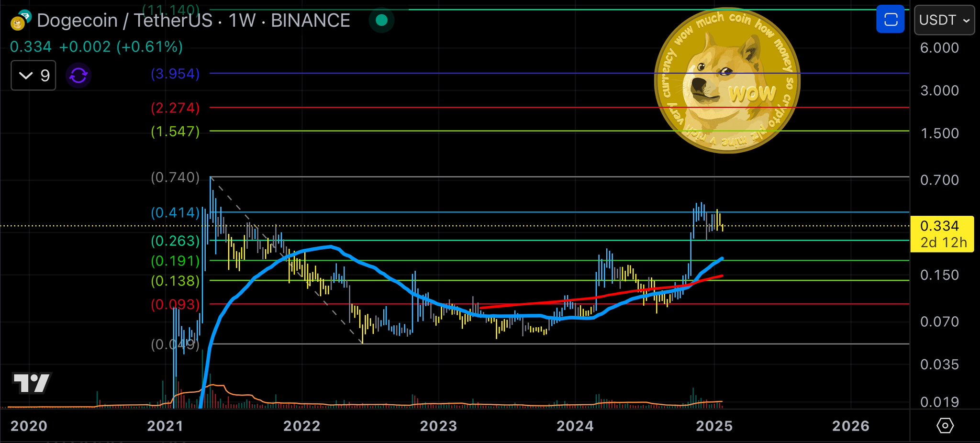
Task: Click the 0.334 +0.002 (+0.61%) price readout
Action: 96,47
